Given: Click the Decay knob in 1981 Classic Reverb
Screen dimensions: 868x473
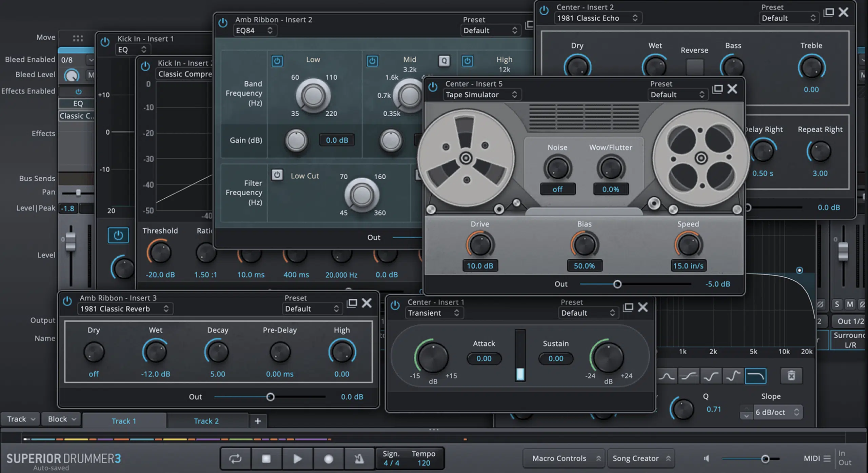Looking at the screenshot, I should 217,352.
